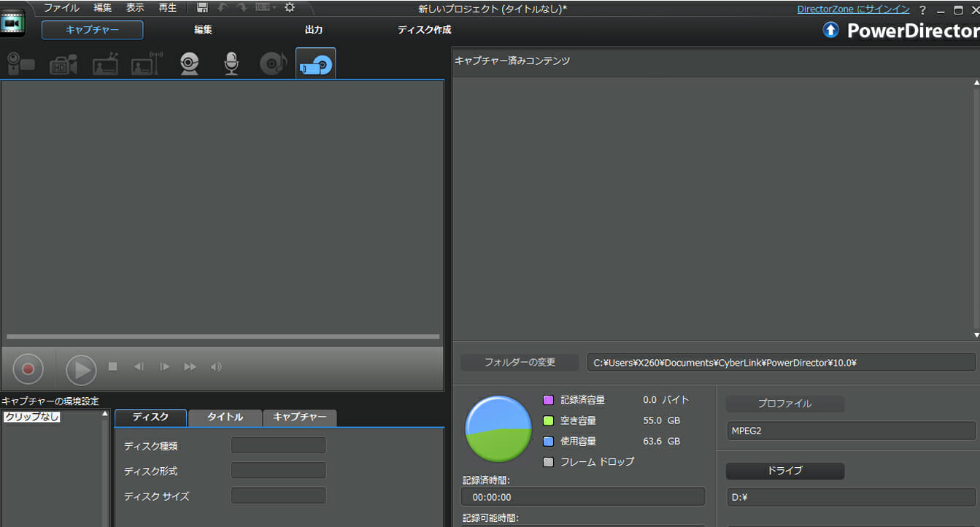
Task: Click the プロファイル button
Action: tap(784, 404)
